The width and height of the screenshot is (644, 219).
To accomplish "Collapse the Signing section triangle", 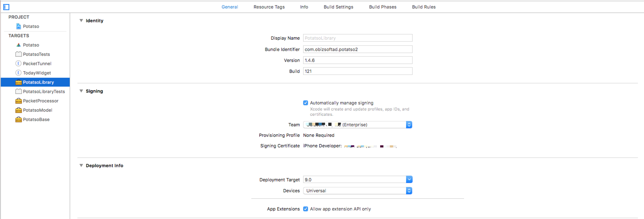I will coord(81,91).
